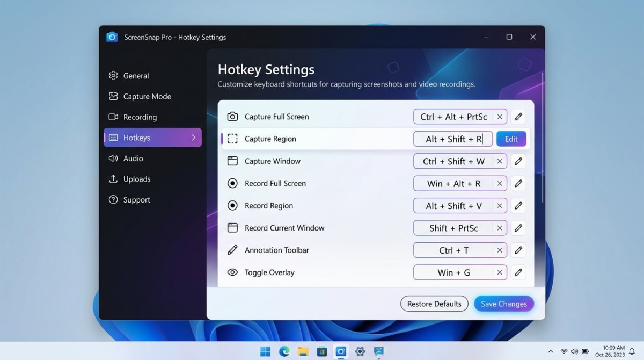Click the volume icon in system tray

pos(574,351)
